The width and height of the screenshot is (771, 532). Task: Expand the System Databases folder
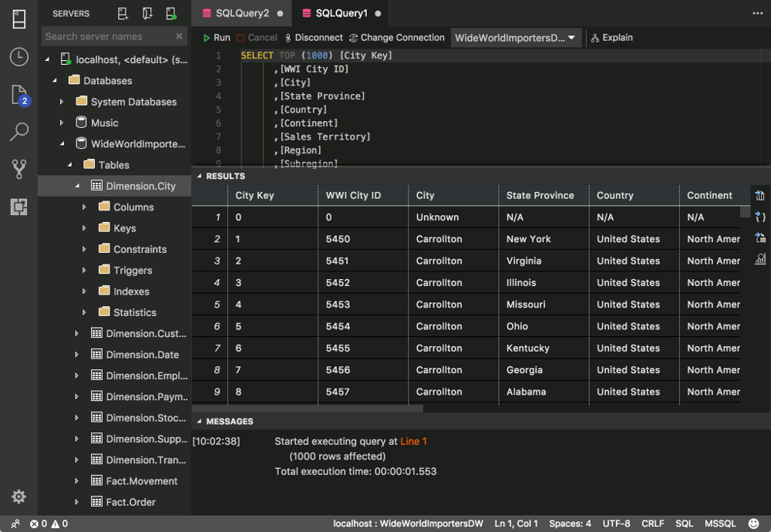click(x=62, y=102)
